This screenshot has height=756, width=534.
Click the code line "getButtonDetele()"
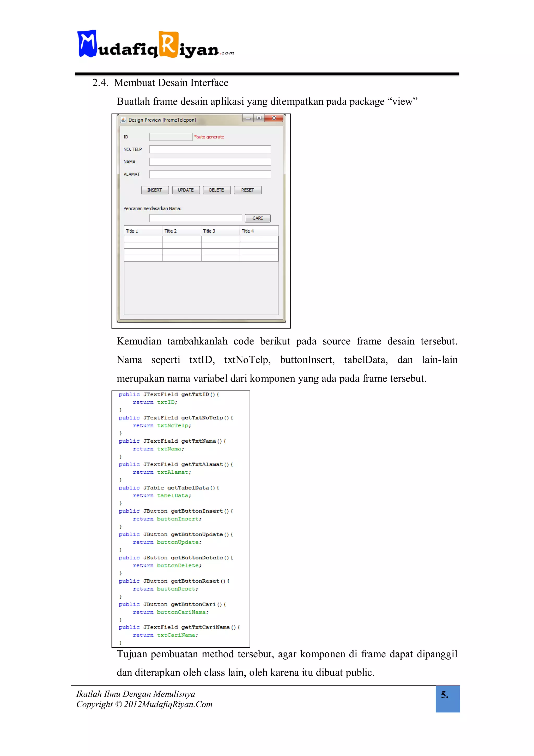202,558
